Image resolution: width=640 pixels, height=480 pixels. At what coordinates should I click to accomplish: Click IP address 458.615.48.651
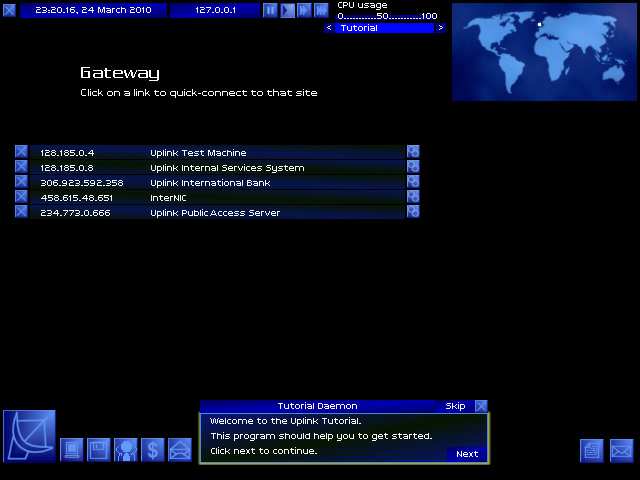[x=76, y=198]
